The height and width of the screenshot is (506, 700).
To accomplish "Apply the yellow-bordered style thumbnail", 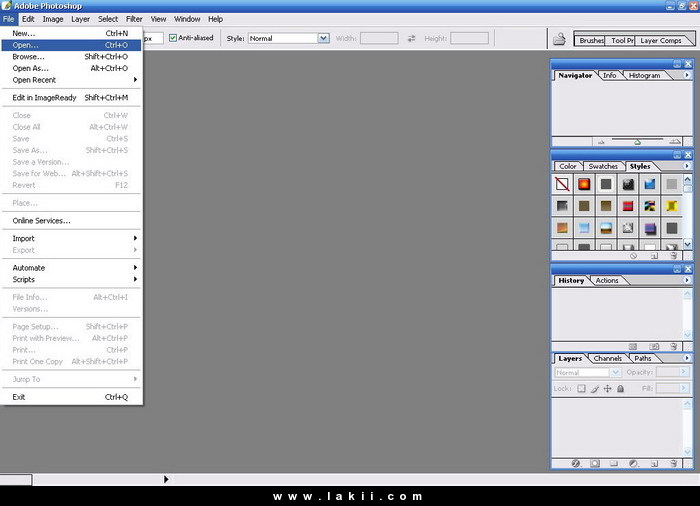I will [x=671, y=206].
